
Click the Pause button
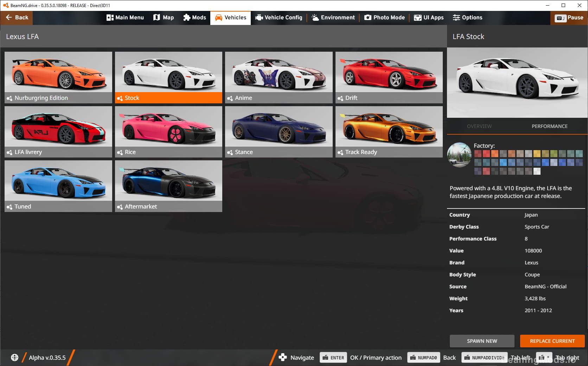(569, 18)
